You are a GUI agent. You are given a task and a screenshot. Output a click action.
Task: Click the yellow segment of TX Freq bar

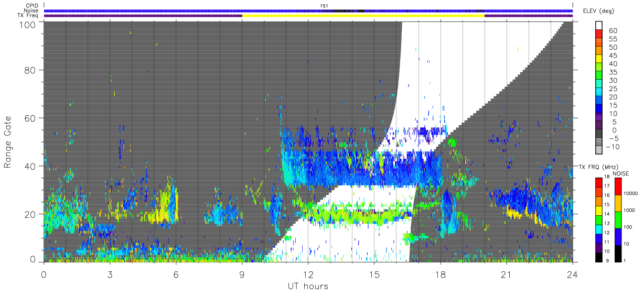click(363, 16)
